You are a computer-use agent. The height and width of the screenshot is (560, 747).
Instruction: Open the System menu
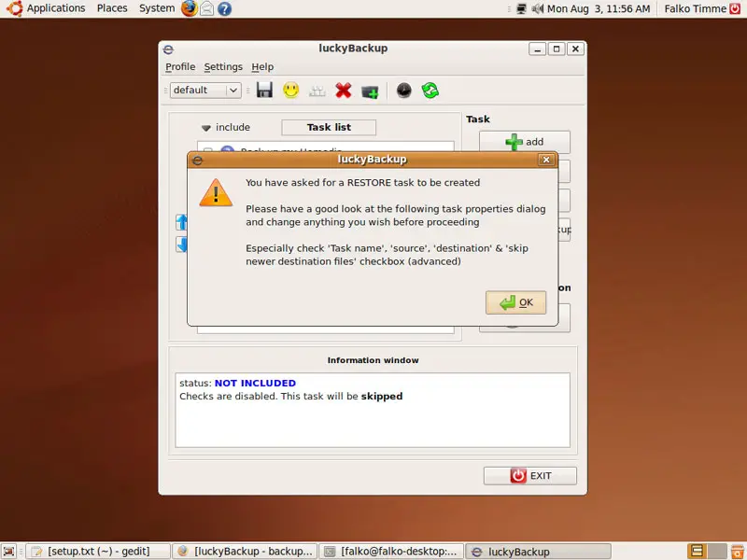click(x=157, y=8)
